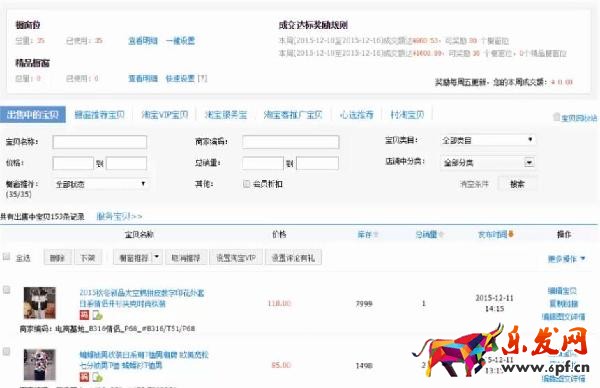Image resolution: width=600 pixels, height=388 pixels.
Task: Open the 更多操作 dropdown menu
Action: (567, 259)
